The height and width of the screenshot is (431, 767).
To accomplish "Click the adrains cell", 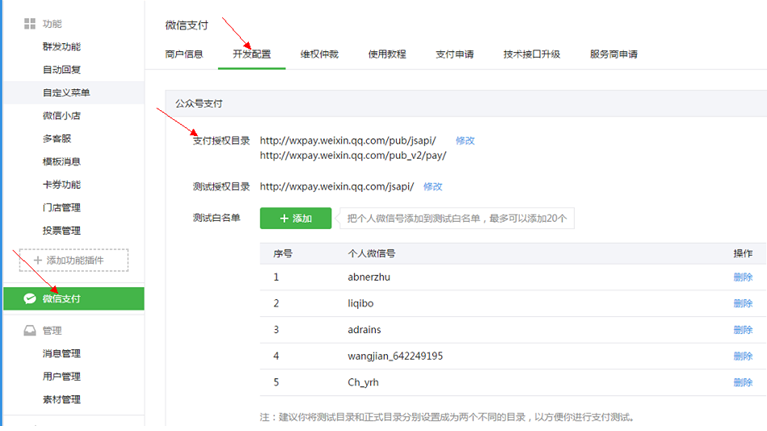I will 364,330.
